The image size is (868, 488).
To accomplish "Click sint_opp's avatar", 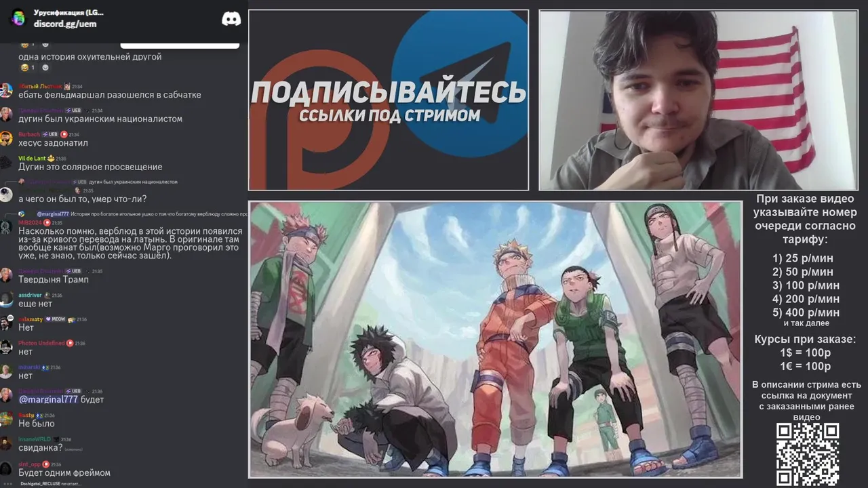I will click(6, 468).
